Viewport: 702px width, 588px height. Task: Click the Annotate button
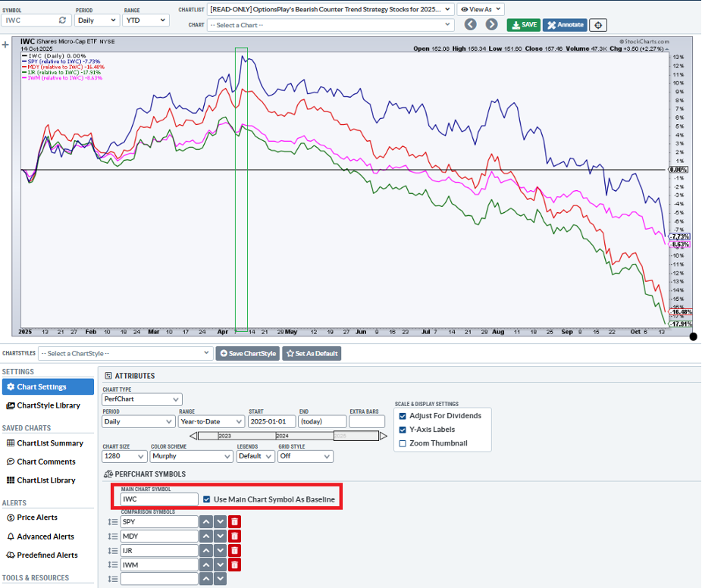(565, 25)
